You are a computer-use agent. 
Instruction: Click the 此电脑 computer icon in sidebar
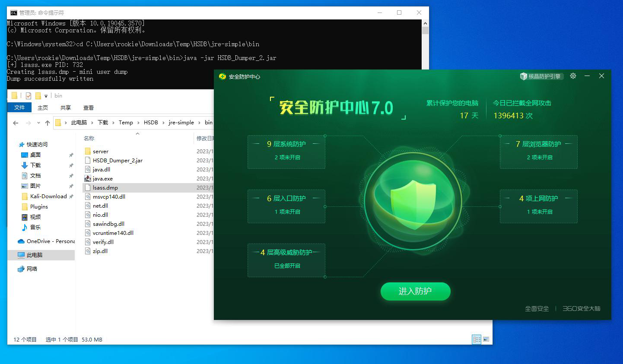(x=21, y=255)
